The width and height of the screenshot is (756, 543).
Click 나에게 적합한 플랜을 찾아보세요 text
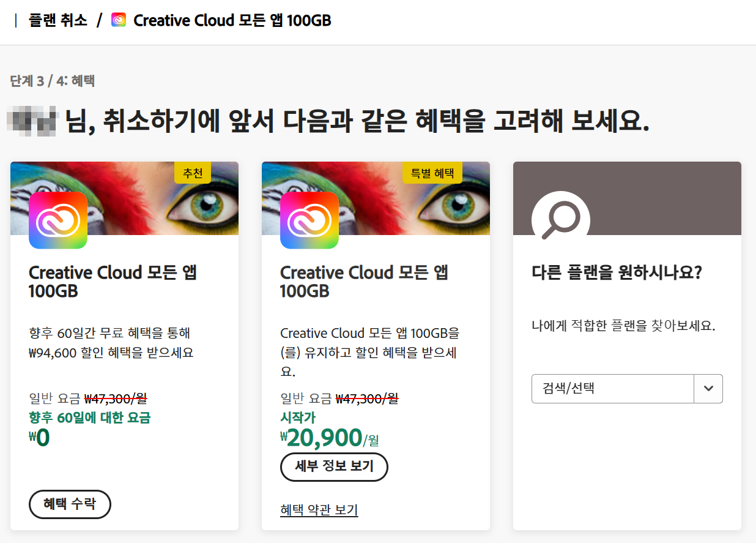coord(623,326)
